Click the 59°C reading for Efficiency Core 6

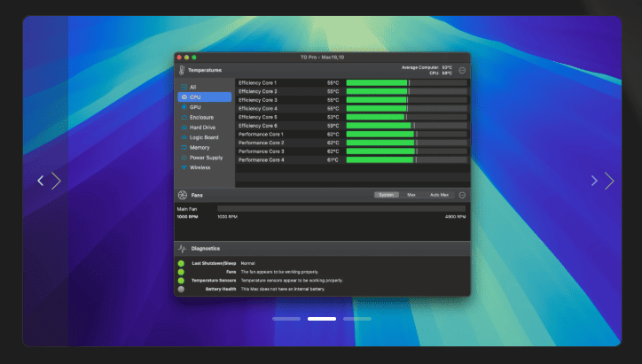pyautogui.click(x=333, y=126)
